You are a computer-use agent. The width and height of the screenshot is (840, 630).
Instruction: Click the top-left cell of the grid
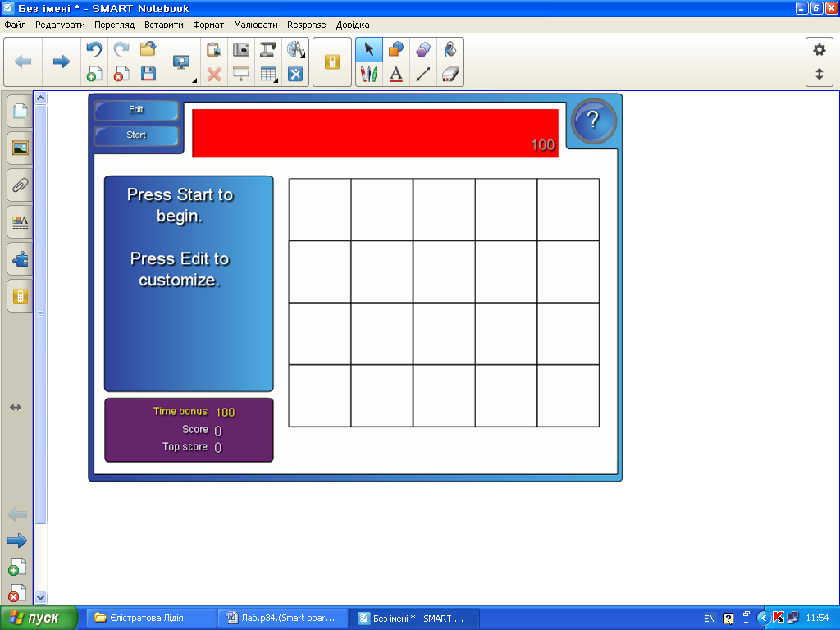coord(320,209)
